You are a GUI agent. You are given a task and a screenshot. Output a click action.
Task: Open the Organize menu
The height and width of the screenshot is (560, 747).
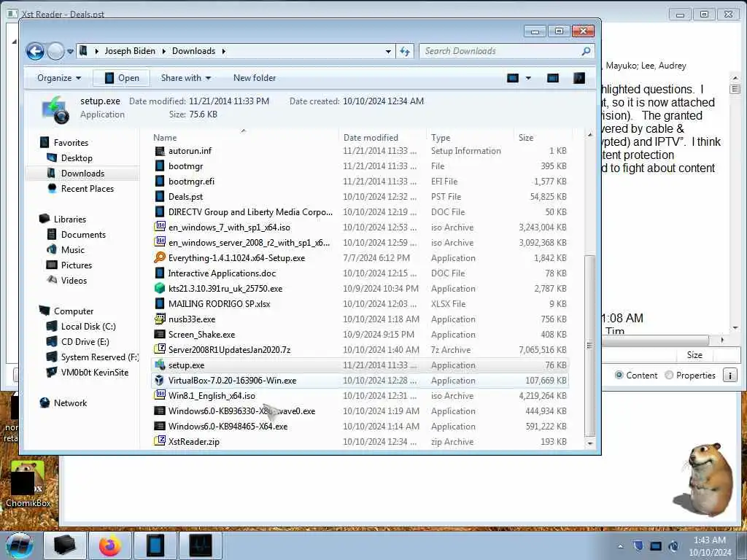point(59,77)
